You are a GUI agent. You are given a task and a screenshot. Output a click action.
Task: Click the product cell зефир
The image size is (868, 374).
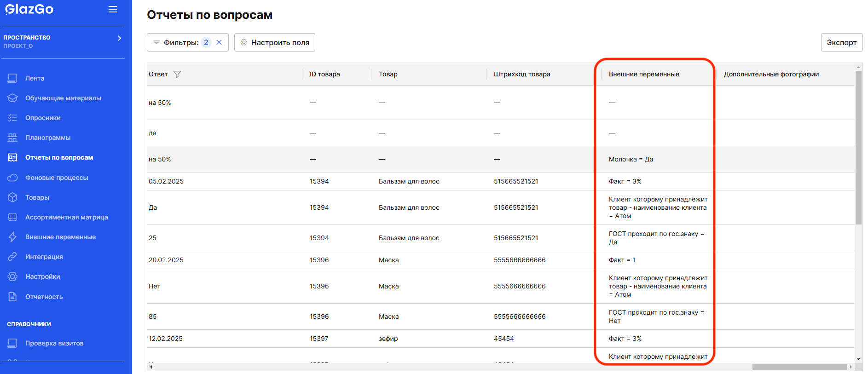[x=388, y=339]
